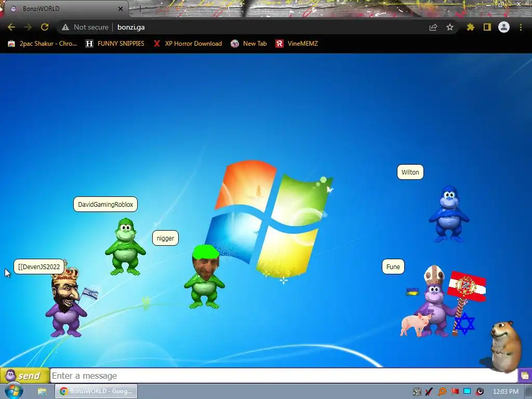Restore down the Chrome window

point(501,4)
